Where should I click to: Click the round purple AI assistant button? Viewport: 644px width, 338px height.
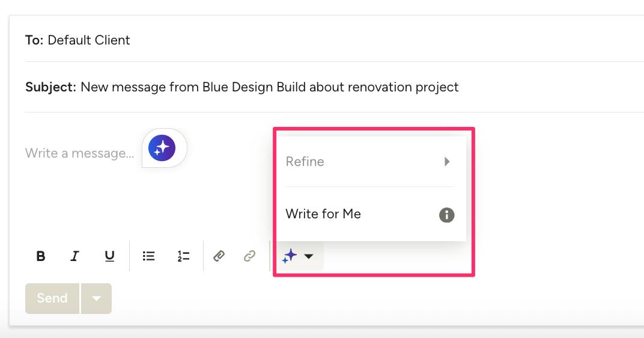point(162,148)
